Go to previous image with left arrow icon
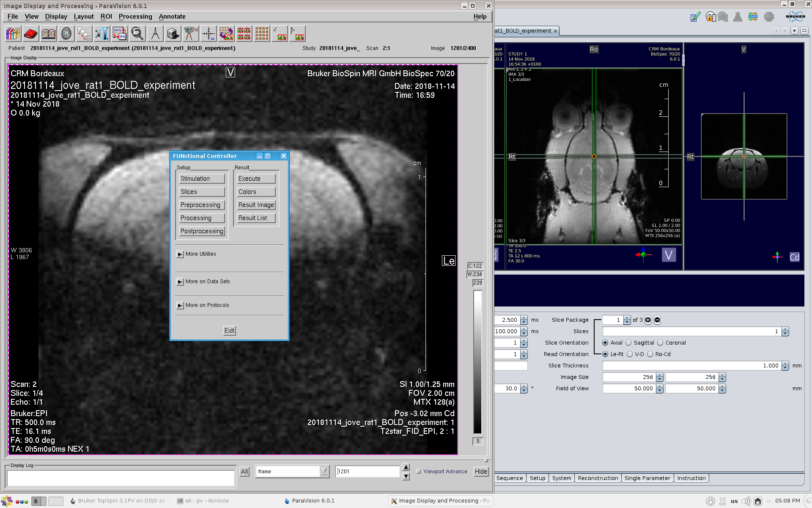812x508 pixels. (280, 33)
